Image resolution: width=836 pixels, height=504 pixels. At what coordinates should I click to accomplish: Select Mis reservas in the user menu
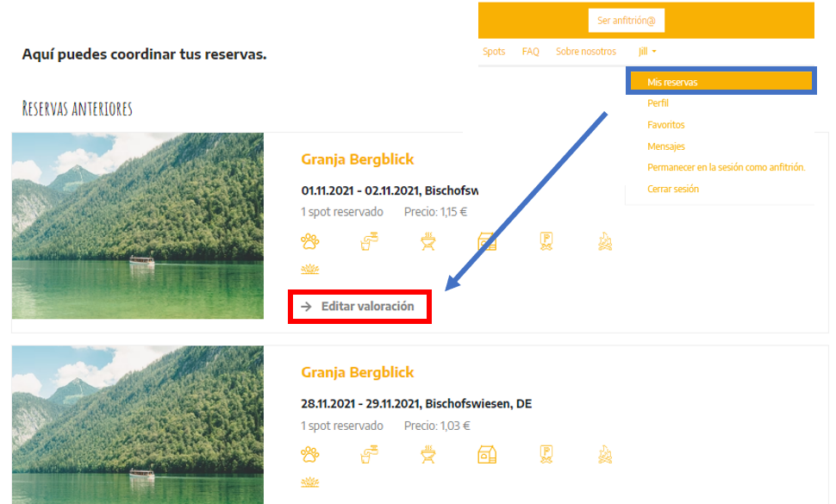point(721,82)
